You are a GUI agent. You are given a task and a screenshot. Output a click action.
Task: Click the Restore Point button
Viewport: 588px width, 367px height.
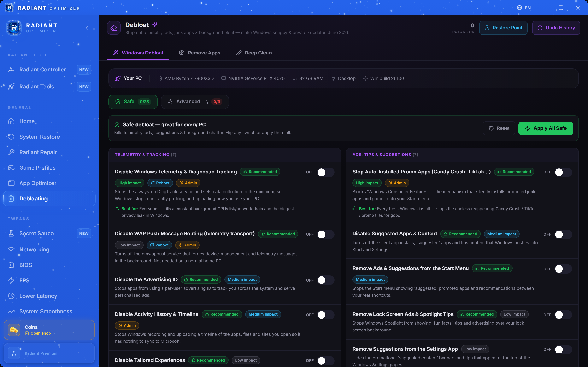coord(503,28)
